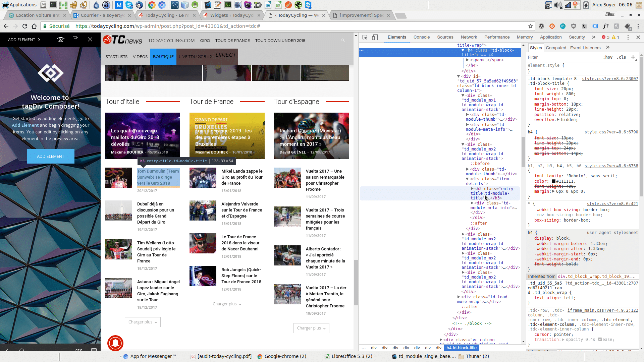Open the BOUTIQUE menu item

163,57
